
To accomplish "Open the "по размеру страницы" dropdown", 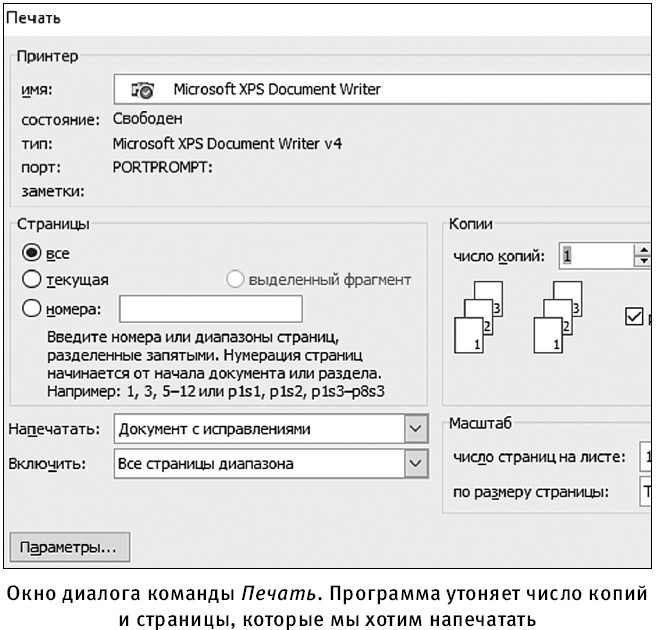I will (644, 492).
